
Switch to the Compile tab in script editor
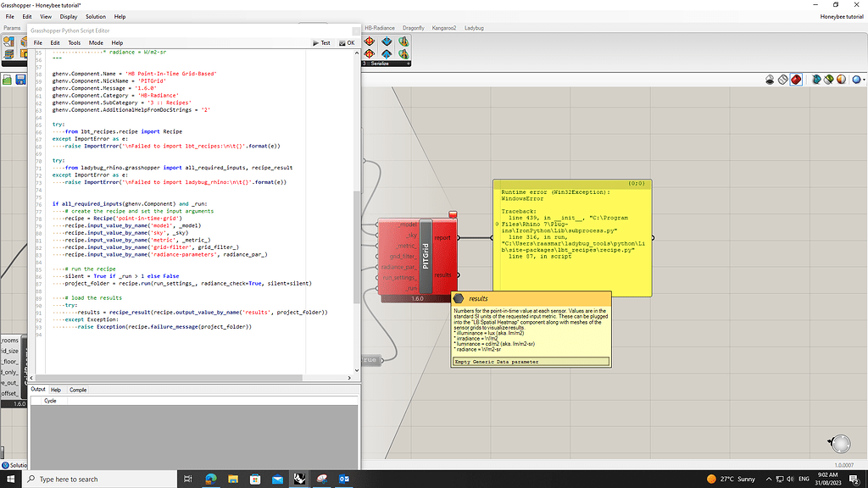pos(78,390)
